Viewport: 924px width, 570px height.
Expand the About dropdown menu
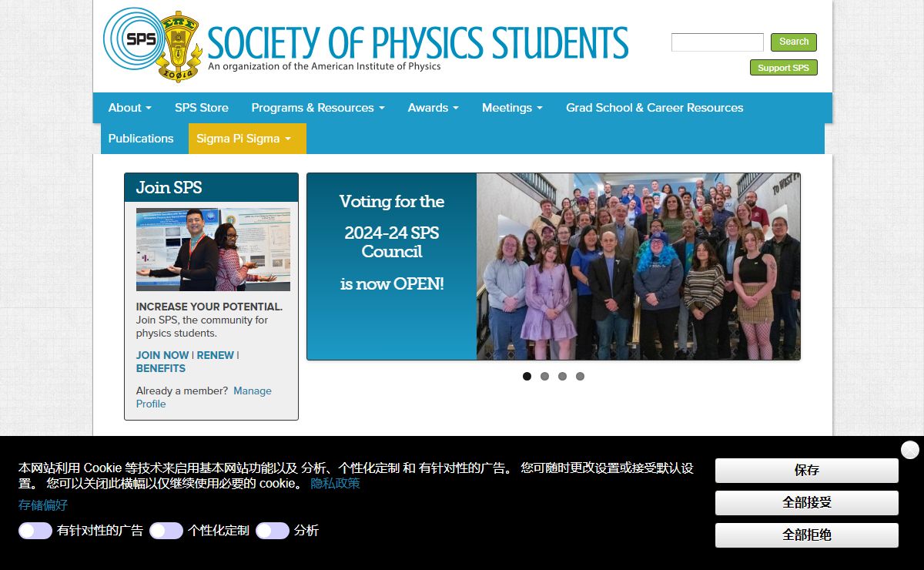129,108
